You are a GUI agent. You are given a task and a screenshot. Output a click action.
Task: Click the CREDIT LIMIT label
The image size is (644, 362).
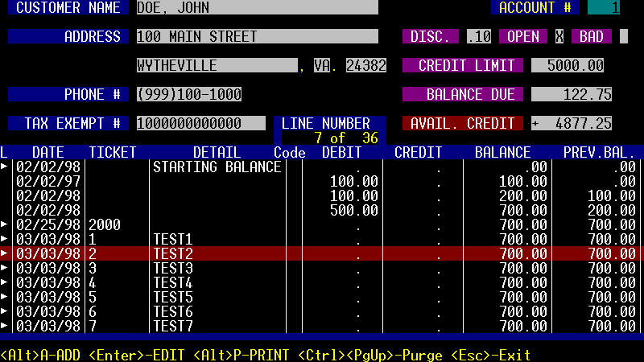(463, 65)
